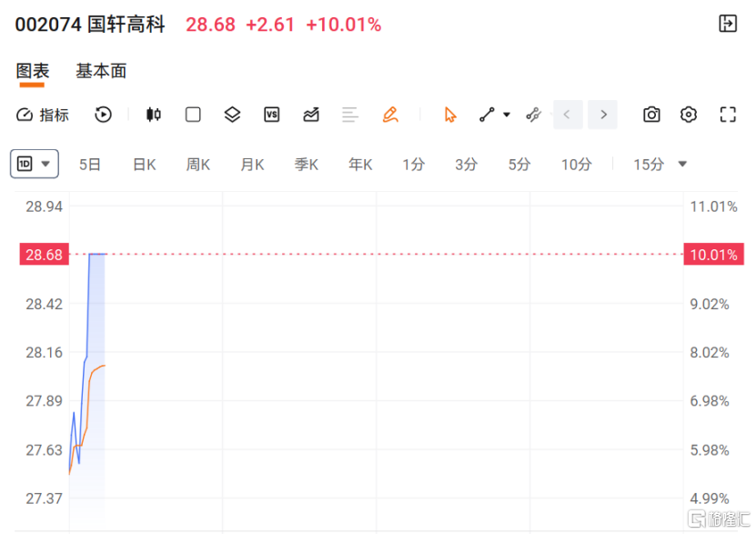756x534 pixels.
Task: Click the 11.01% percentage axis value
Action: (x=713, y=207)
